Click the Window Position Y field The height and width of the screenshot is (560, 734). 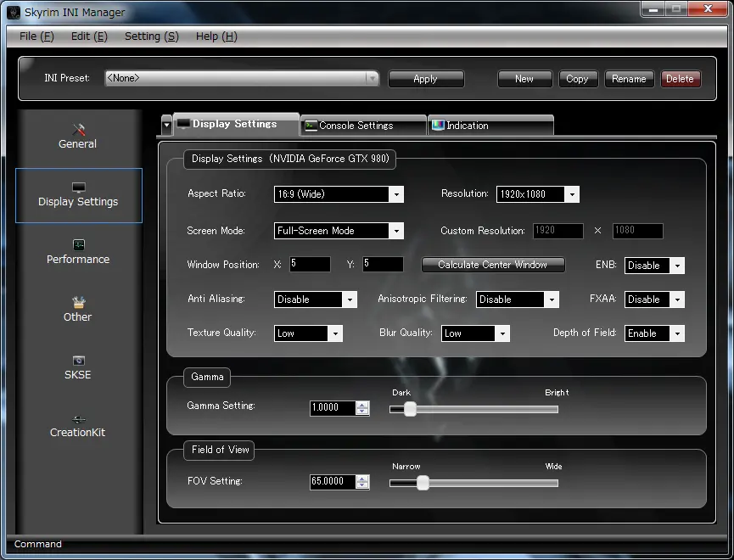point(383,264)
